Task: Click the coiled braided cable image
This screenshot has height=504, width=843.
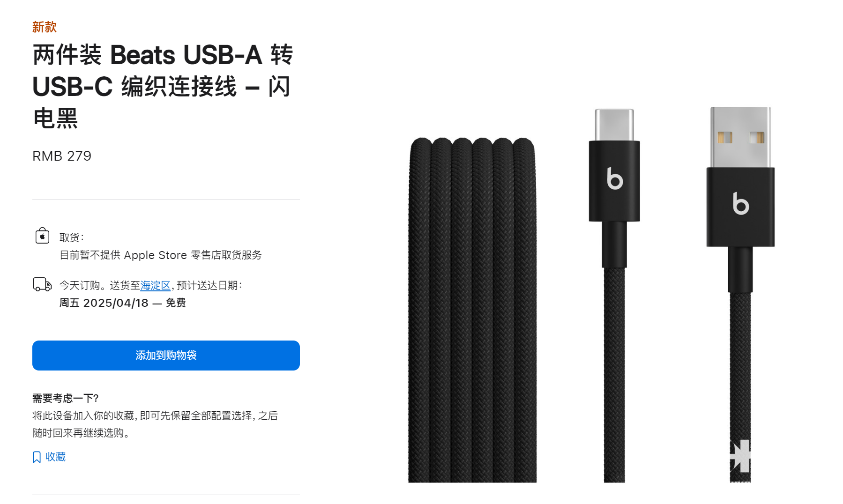Action: pos(472,310)
